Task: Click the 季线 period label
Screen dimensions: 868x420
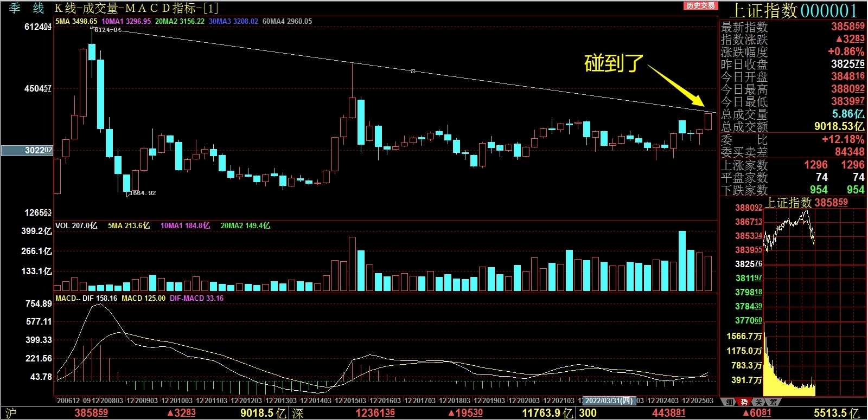Action: 26,8
